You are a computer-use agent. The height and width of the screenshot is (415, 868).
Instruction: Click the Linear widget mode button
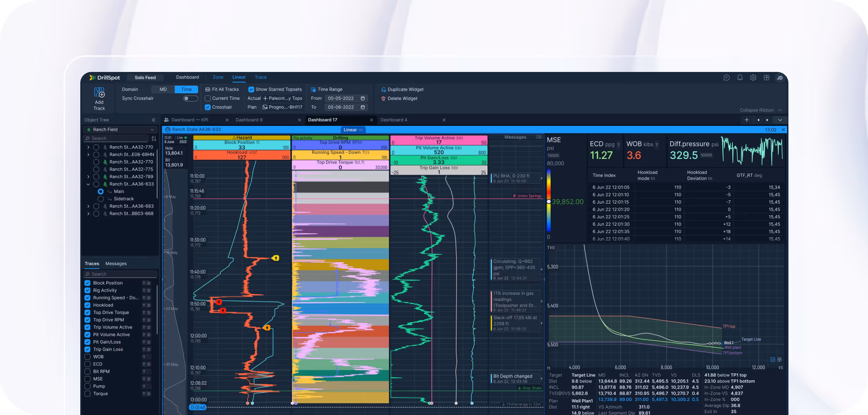click(x=353, y=130)
